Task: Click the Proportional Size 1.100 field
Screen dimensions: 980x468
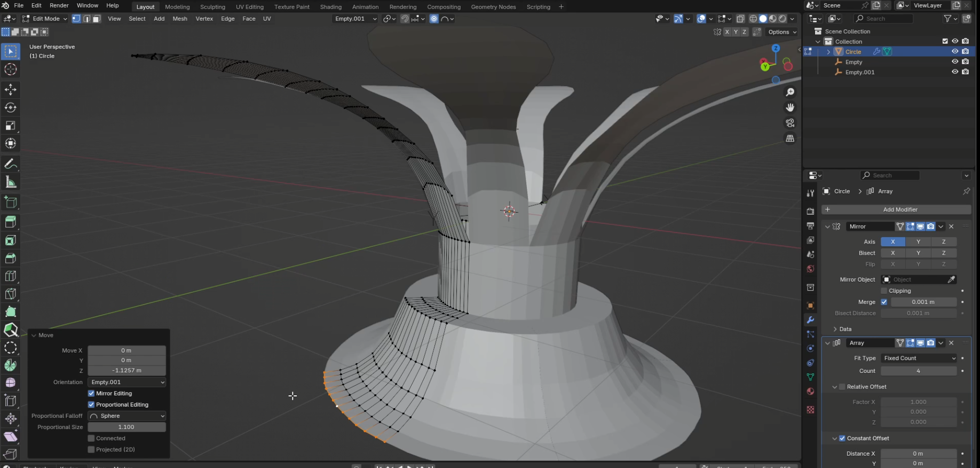Action: (x=127, y=427)
